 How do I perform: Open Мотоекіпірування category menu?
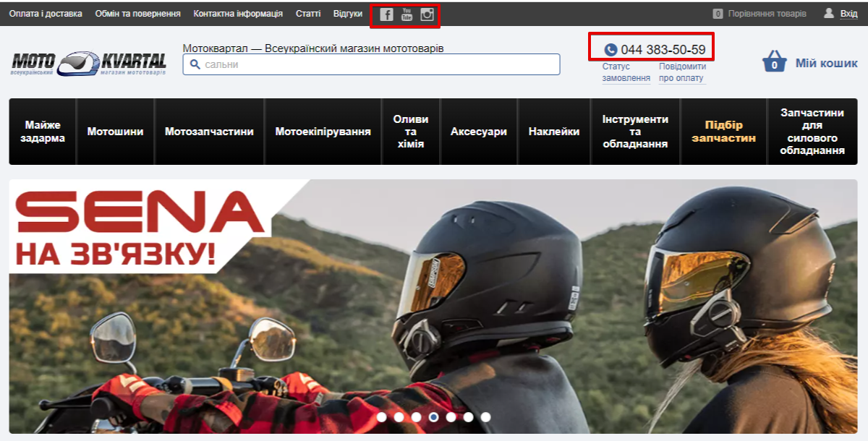[x=323, y=132]
